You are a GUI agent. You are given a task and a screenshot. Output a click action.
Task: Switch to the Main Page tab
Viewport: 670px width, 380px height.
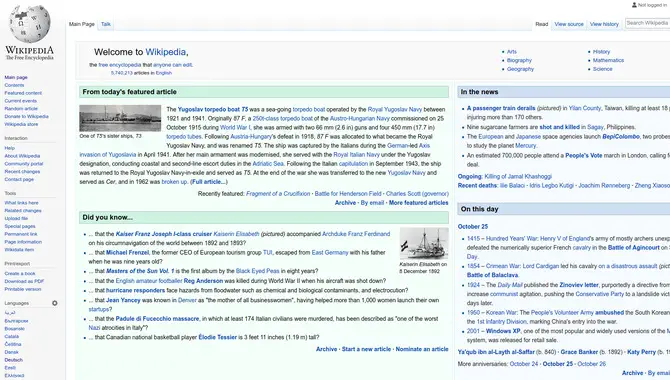pos(82,24)
